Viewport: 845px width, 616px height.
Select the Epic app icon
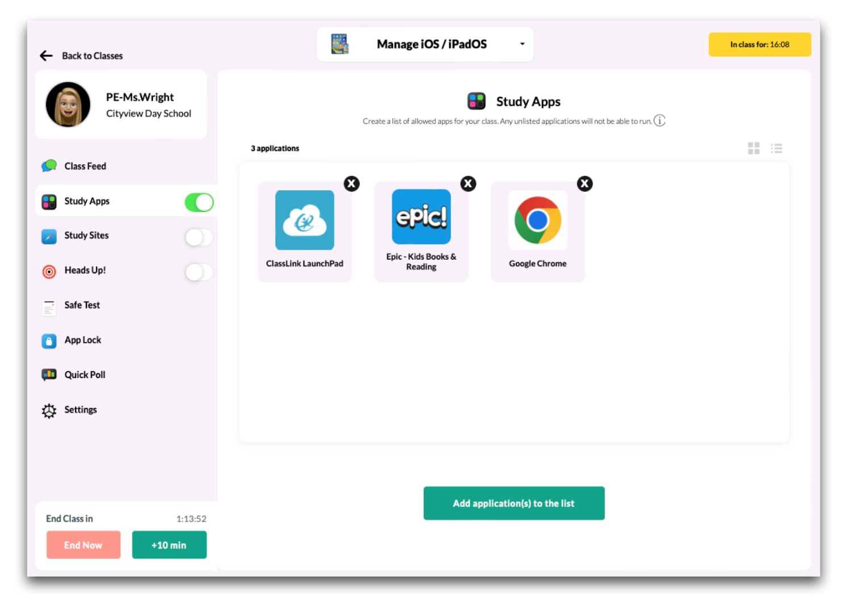tap(421, 217)
